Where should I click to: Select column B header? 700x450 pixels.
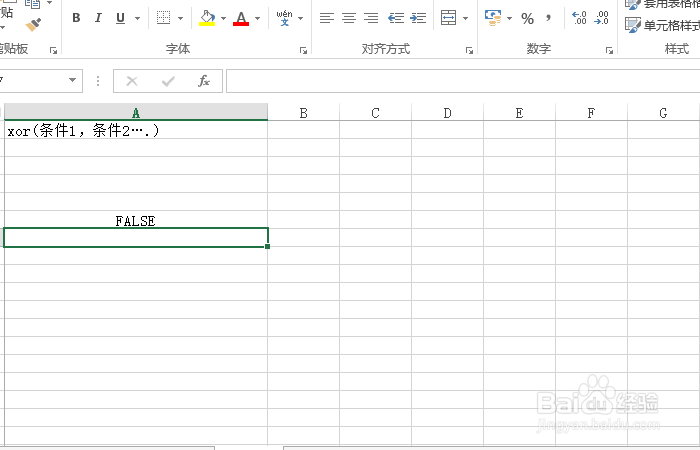coord(304,113)
